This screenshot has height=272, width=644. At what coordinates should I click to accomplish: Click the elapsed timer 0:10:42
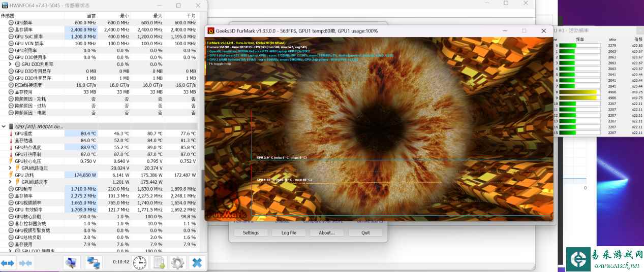coord(120,262)
